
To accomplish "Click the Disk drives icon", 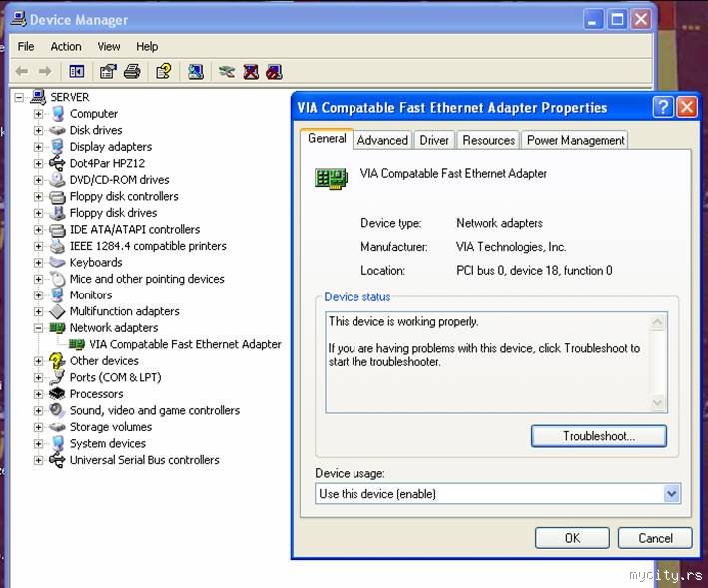I will click(x=57, y=130).
